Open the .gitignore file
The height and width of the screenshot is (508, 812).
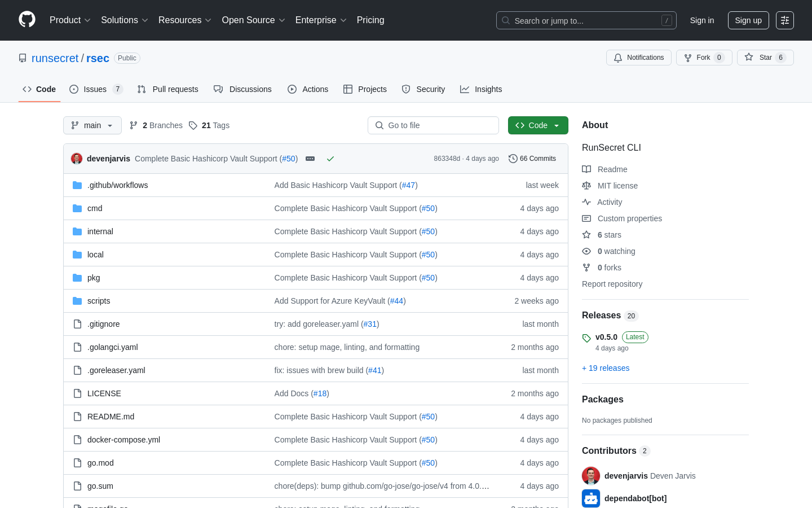103,324
